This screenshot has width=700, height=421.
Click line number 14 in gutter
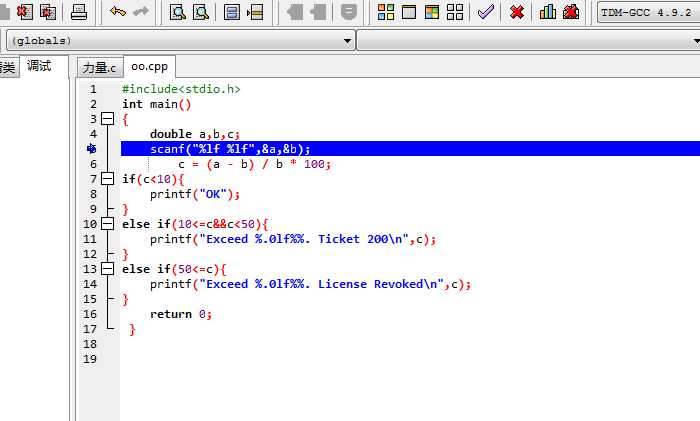click(x=90, y=284)
